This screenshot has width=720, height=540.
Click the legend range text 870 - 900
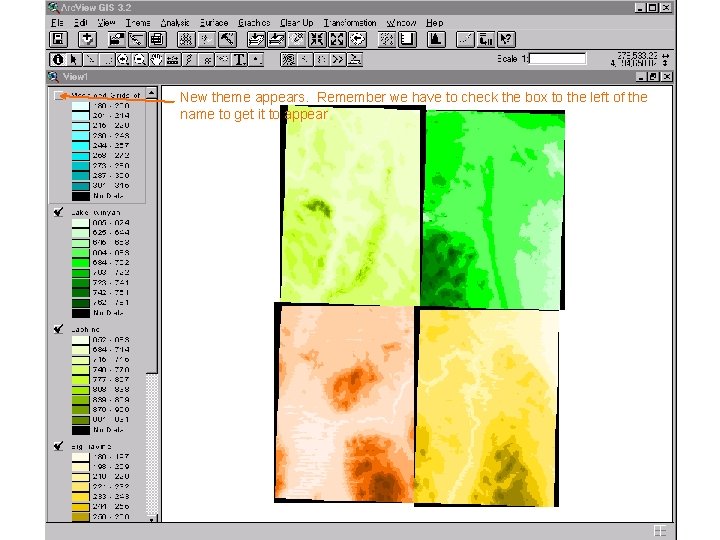click(x=111, y=410)
